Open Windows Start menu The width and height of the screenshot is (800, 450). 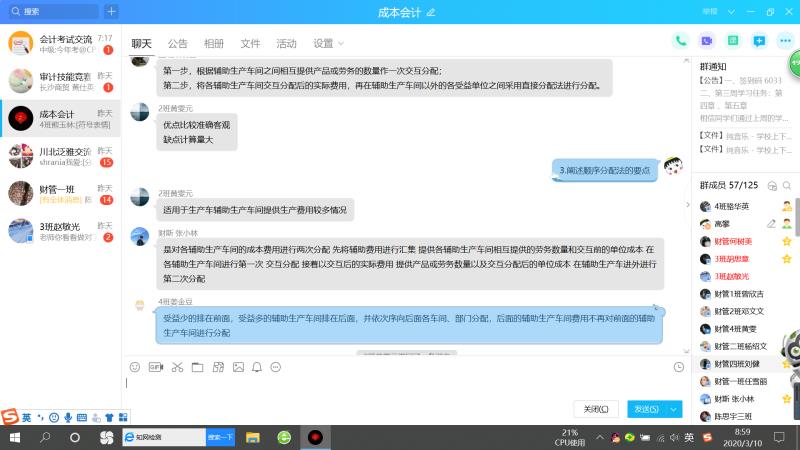[x=15, y=437]
